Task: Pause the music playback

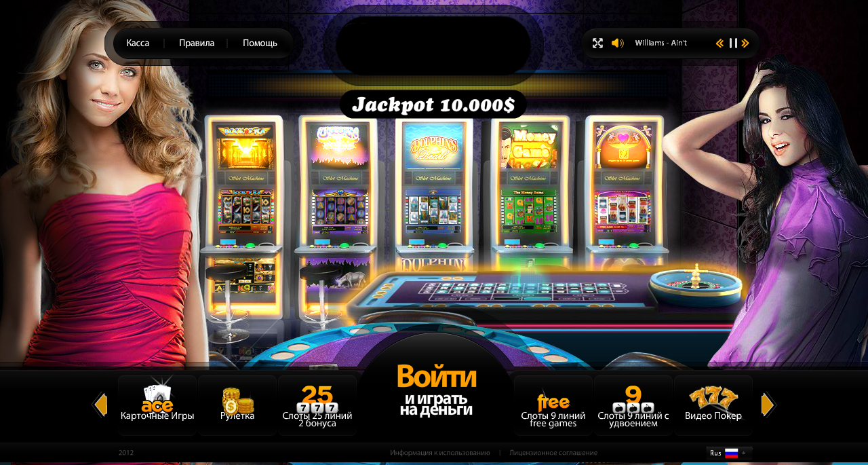Action: 733,43
